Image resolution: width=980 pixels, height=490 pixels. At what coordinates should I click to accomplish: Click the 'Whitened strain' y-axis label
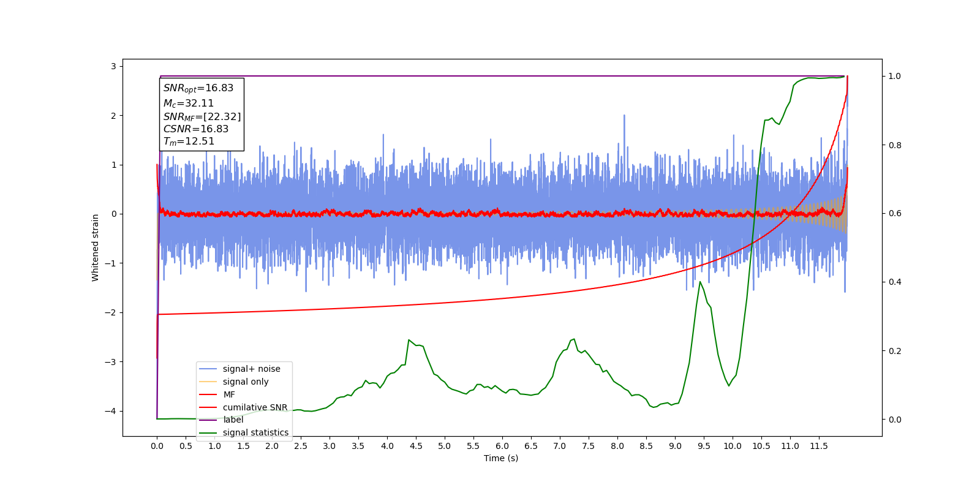pyautogui.click(x=95, y=247)
